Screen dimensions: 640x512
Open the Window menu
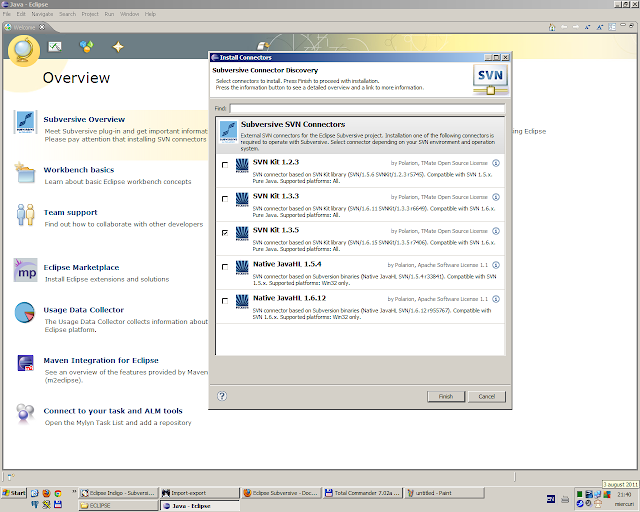pos(129,14)
